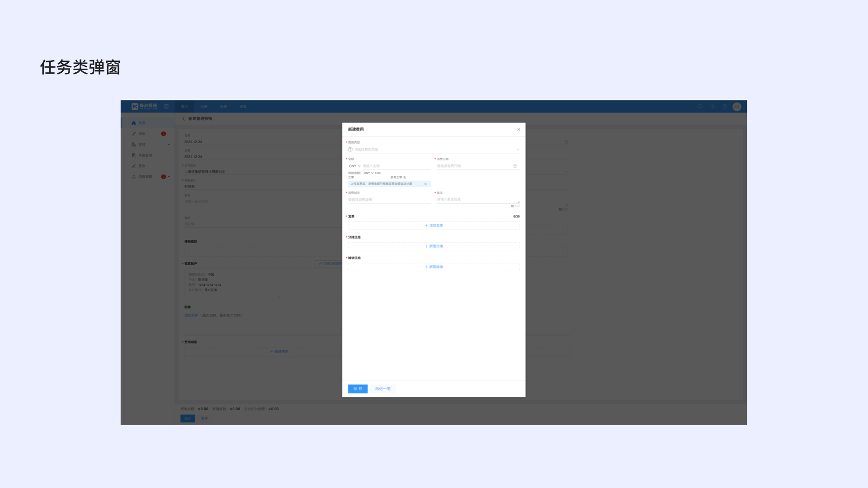Open the 费用类型 dropdown
Screen dimensions: 868x488
434,150
